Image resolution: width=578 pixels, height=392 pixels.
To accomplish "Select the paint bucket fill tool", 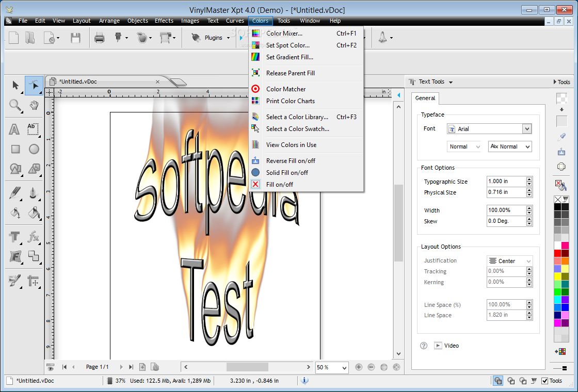I will 15,213.
